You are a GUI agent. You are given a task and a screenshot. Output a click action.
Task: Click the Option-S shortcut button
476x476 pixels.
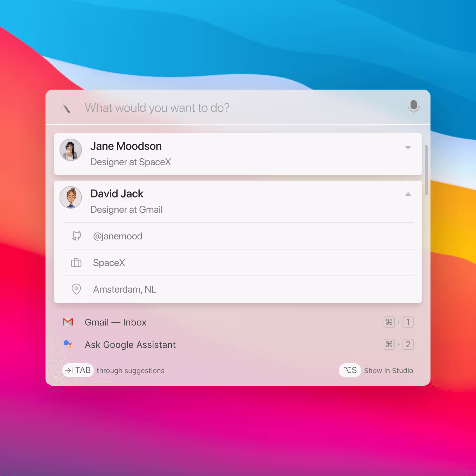pos(350,370)
